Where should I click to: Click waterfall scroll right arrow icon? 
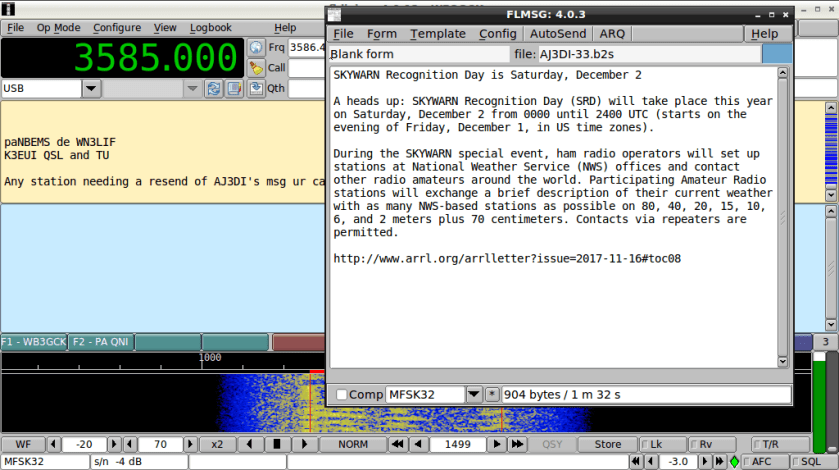(x=304, y=444)
